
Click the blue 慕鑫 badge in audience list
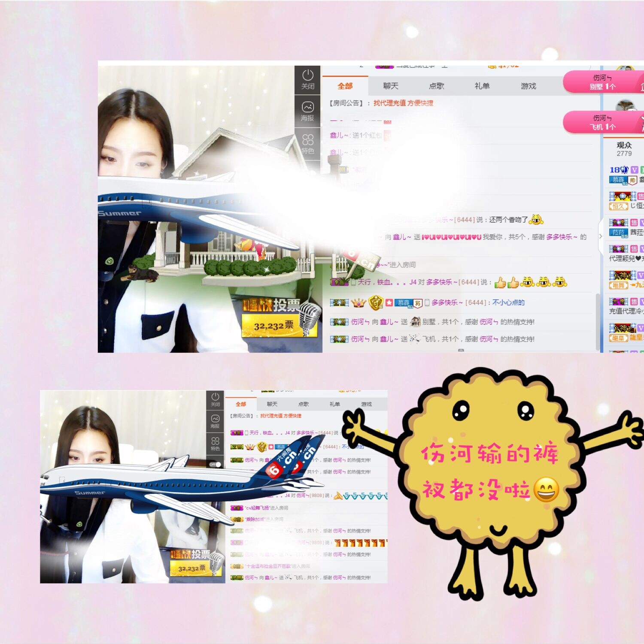pos(619,180)
